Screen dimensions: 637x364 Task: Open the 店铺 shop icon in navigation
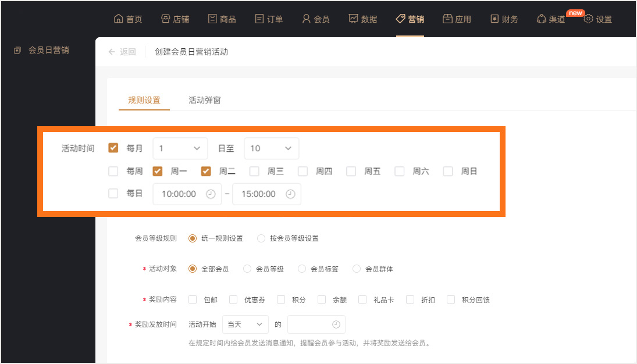(x=165, y=19)
